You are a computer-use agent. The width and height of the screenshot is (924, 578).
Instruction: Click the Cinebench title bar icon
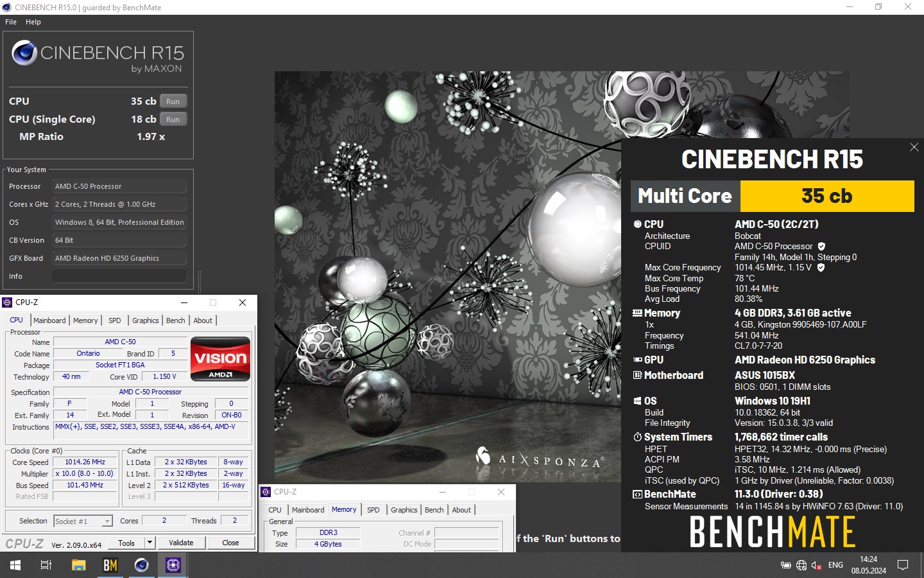coord(7,7)
